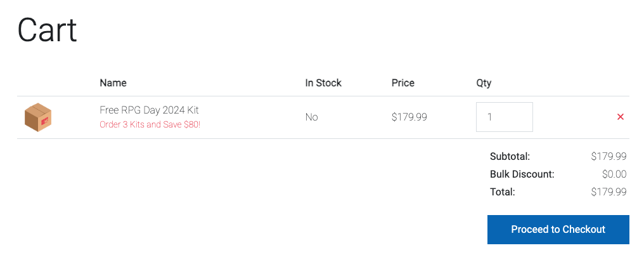This screenshot has width=644, height=262.
Task: Click the "No" in-stock status value
Action: coord(312,117)
